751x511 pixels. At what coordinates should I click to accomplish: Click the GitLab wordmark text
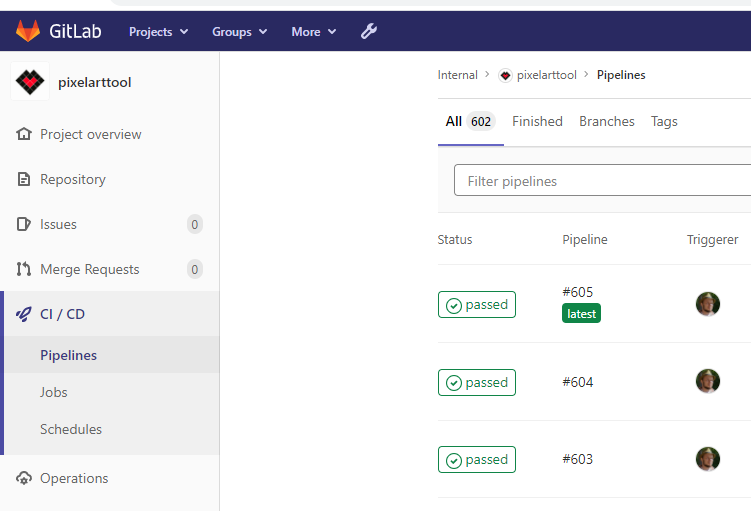pyautogui.click(x=75, y=32)
